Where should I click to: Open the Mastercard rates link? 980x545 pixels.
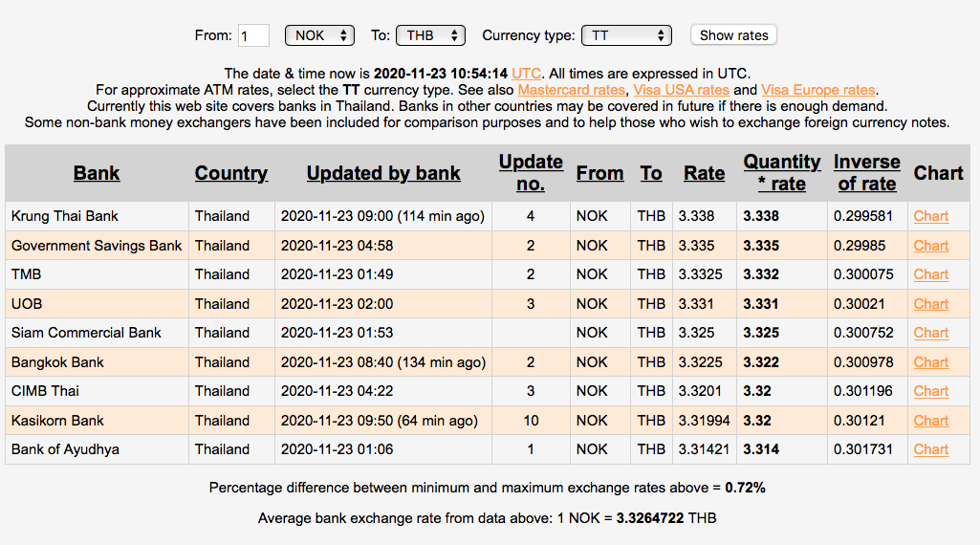571,90
